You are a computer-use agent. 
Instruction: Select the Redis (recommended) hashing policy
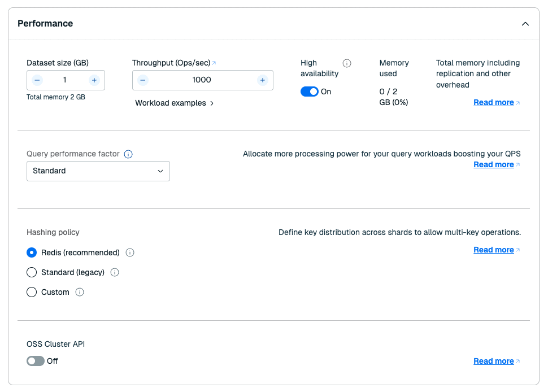[x=32, y=252]
